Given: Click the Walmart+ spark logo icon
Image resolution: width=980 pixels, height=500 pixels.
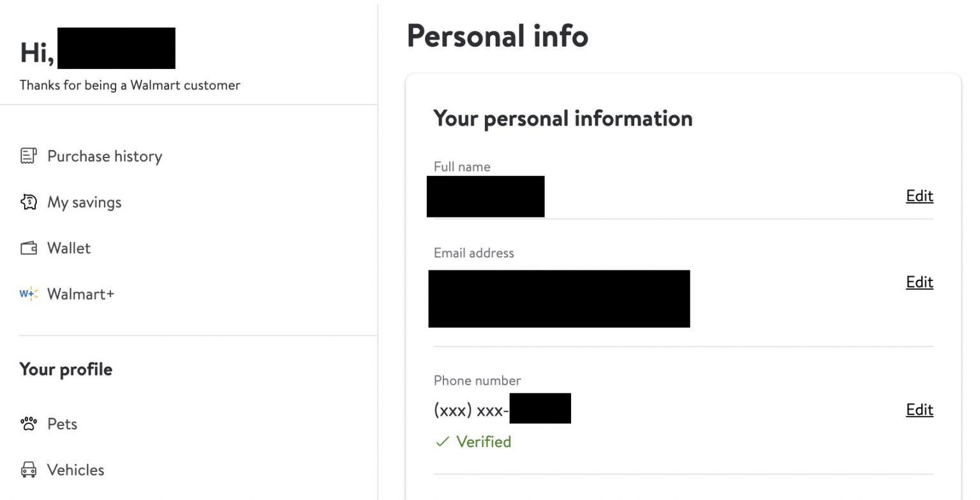Looking at the screenshot, I should (29, 294).
